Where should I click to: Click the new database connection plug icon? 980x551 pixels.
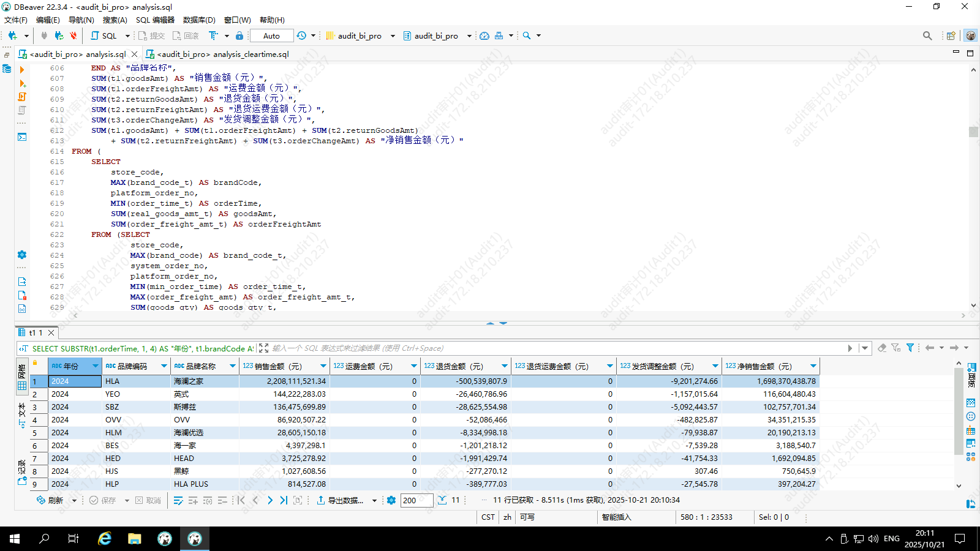[x=12, y=36]
